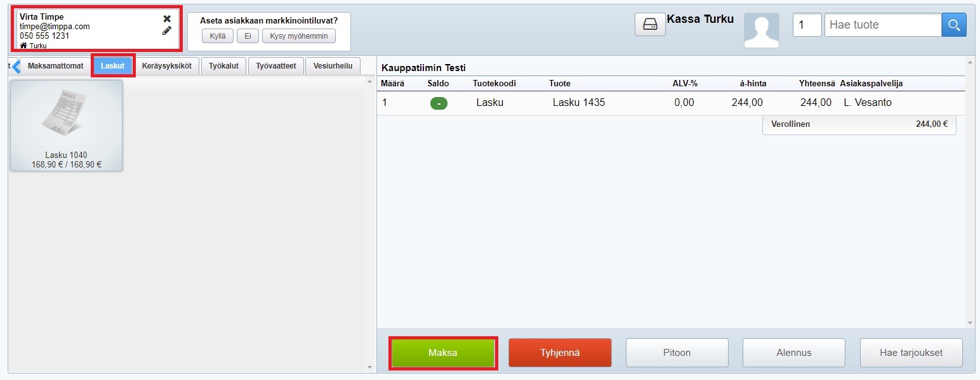Clear the cart with Tyhjennä button

pyautogui.click(x=559, y=353)
